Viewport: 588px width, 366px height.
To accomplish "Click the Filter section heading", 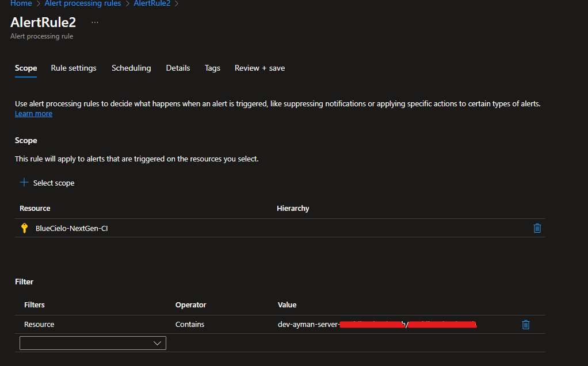I will click(x=24, y=282).
